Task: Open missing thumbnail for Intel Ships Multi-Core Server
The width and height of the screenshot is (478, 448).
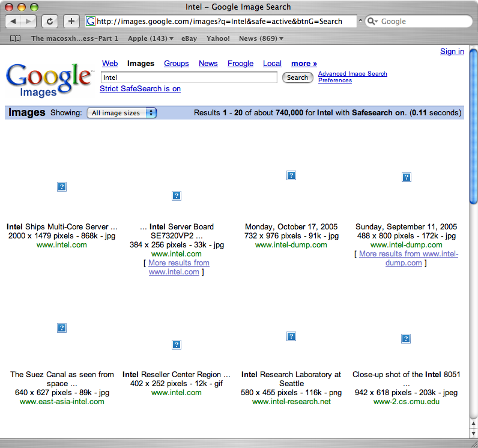Action: pos(62,187)
